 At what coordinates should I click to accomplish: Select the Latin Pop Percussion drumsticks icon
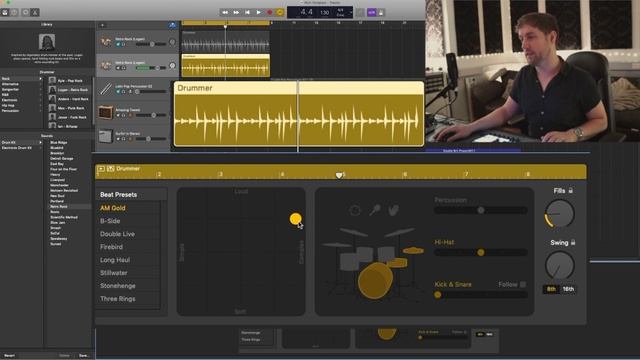coord(106,89)
